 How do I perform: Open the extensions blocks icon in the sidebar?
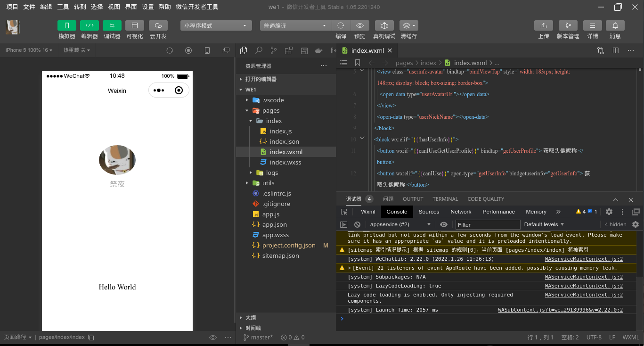(289, 50)
